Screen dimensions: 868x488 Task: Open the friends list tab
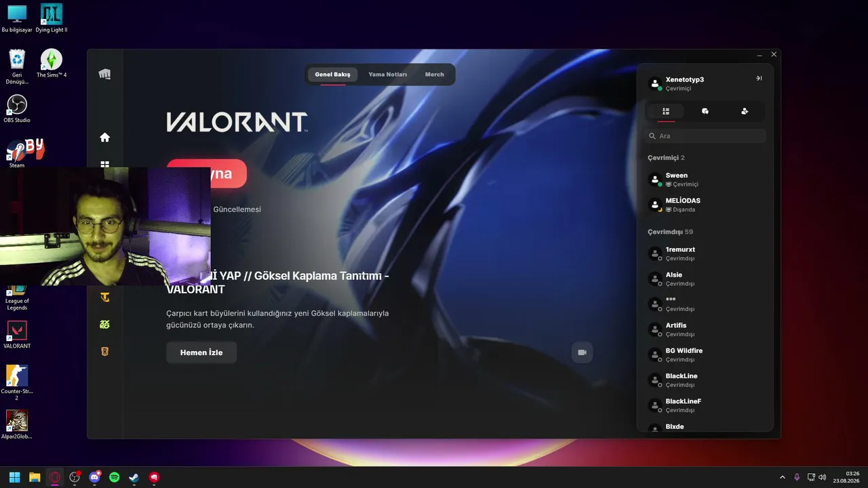666,111
